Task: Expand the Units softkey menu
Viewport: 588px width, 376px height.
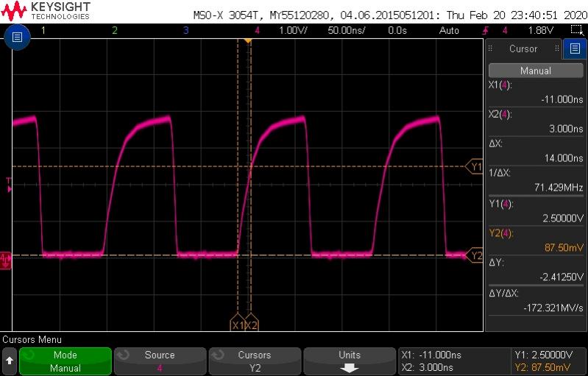Action: point(349,361)
